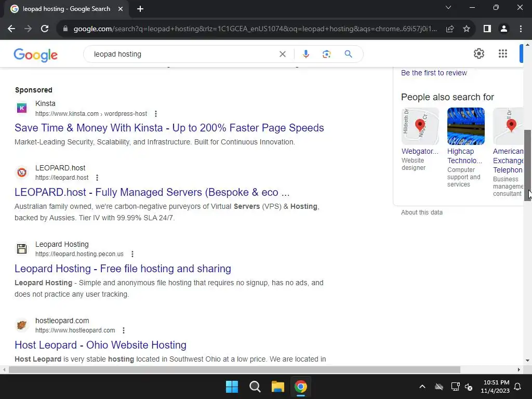
Task: Open the notifications bell
Action: pos(518,387)
